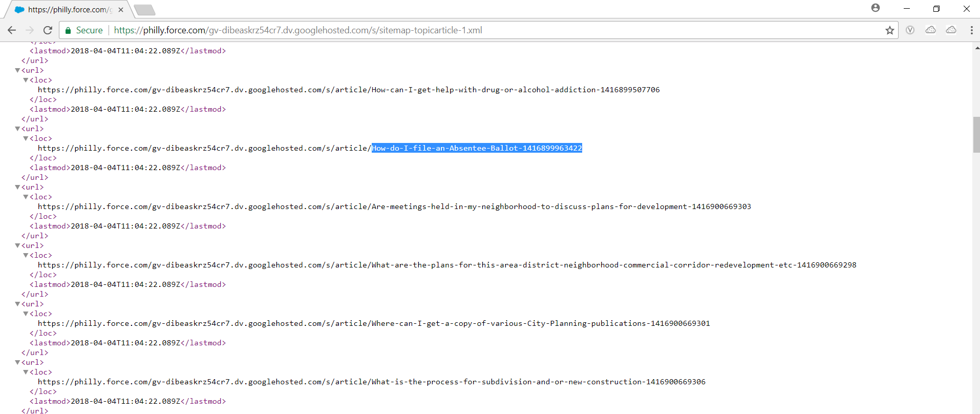Click lastmod line under subdivision-and-or-new-construction URL
980x414 pixels.
127,401
